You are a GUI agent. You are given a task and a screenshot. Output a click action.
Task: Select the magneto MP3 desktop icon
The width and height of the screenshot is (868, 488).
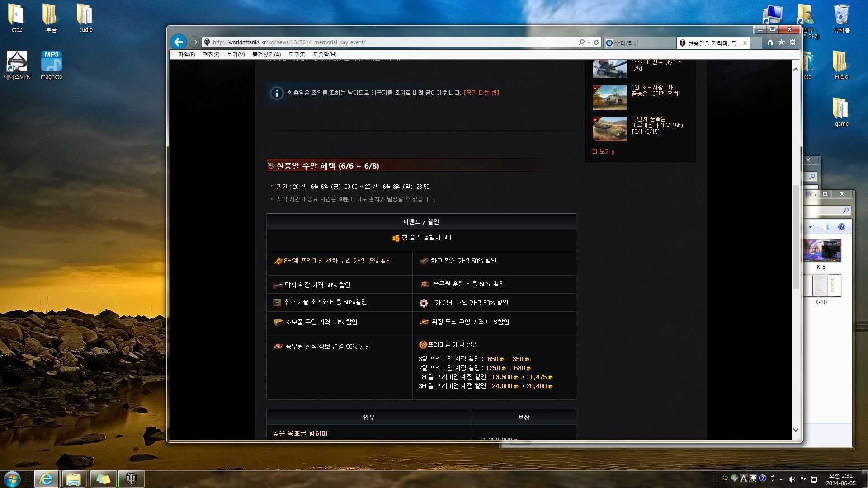click(x=52, y=65)
